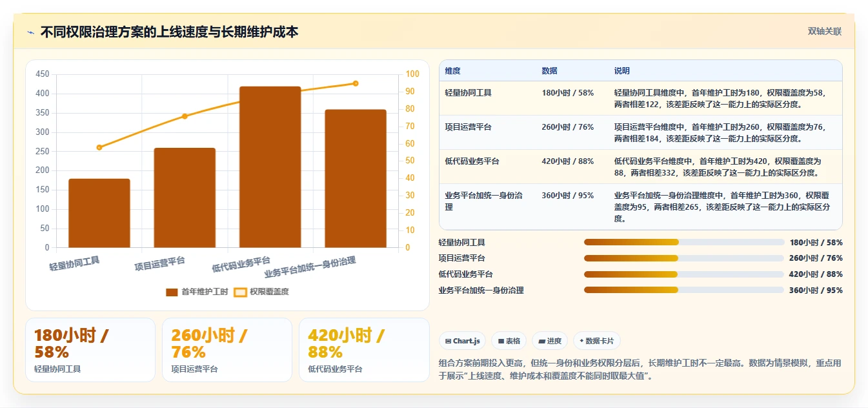
Task: Click the 轻量协同工具 table row name
Action: coord(468,93)
